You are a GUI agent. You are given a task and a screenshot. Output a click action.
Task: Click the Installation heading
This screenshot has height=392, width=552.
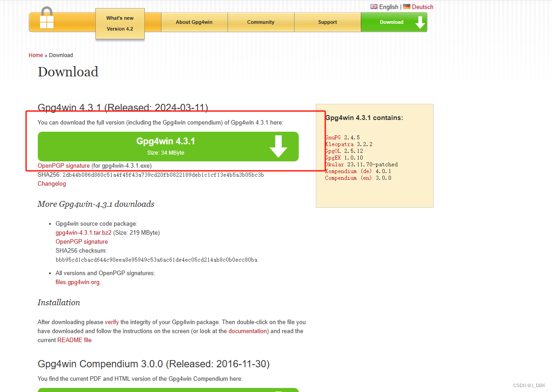click(59, 303)
